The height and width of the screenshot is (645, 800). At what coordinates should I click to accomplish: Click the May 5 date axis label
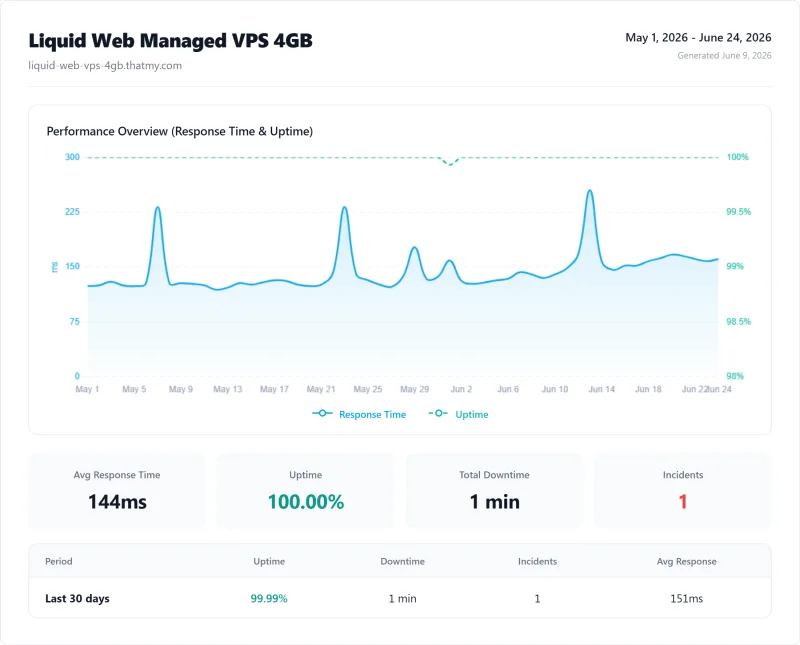tap(134, 389)
